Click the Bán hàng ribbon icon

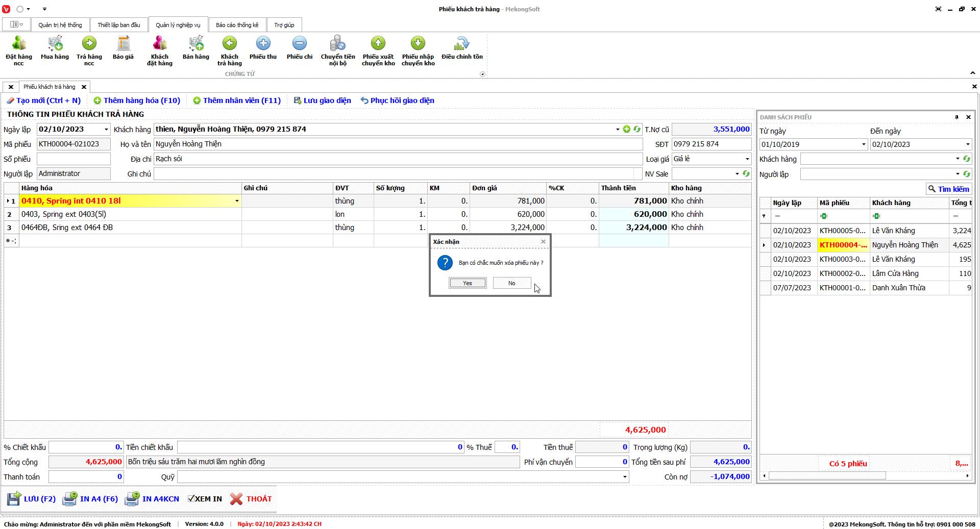pos(195,44)
